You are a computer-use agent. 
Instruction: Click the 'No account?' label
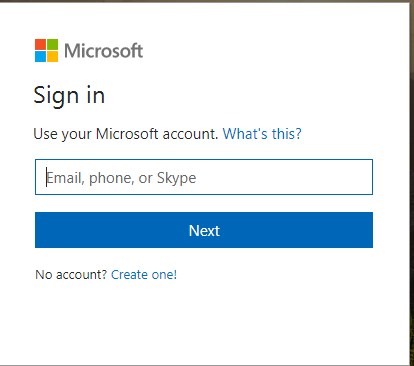click(x=71, y=275)
